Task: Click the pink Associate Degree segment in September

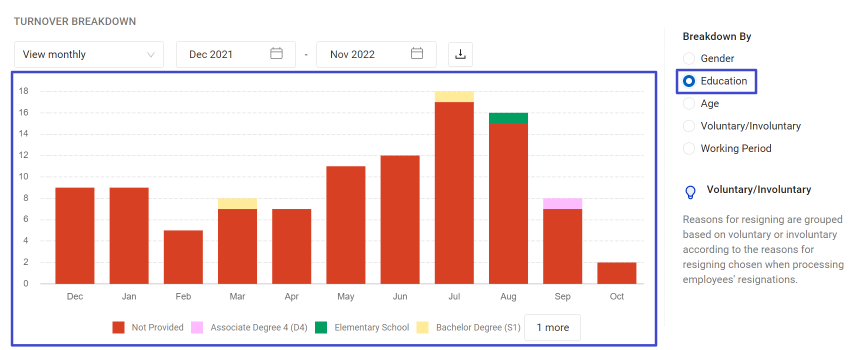Action: click(x=562, y=203)
